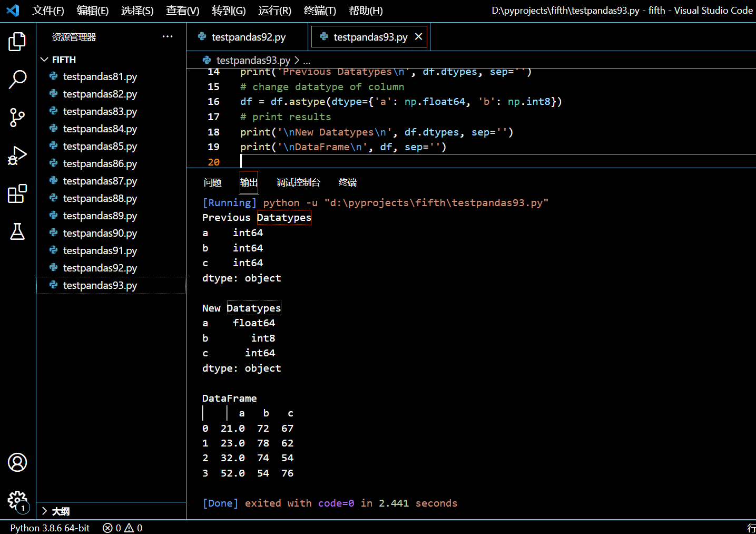756x534 pixels.
Task: Click errors and warnings status indicator
Action: (122, 528)
